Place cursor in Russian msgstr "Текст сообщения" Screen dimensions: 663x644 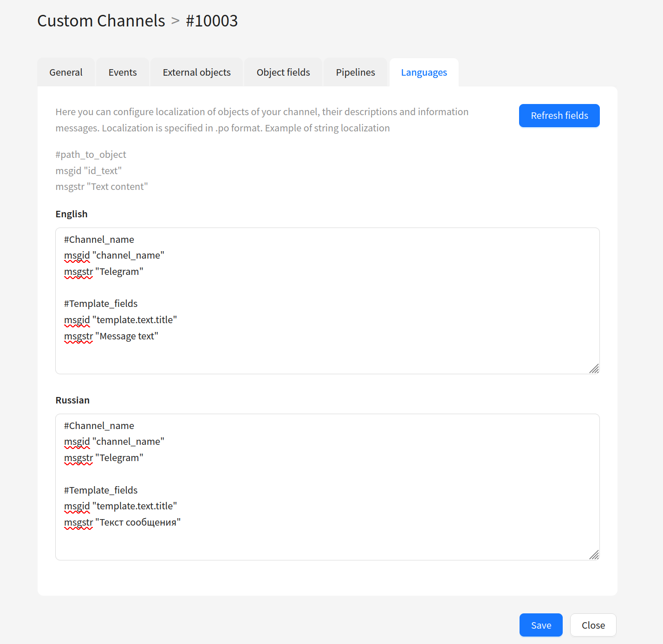[123, 522]
